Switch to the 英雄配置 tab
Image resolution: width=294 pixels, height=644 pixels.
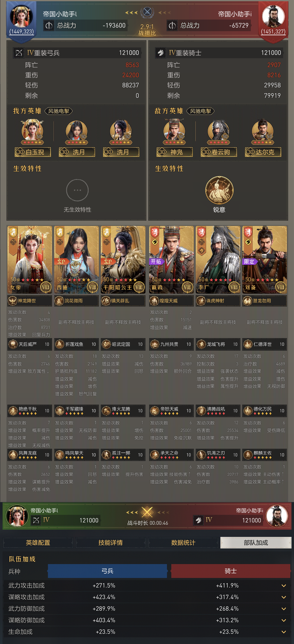point(38,543)
